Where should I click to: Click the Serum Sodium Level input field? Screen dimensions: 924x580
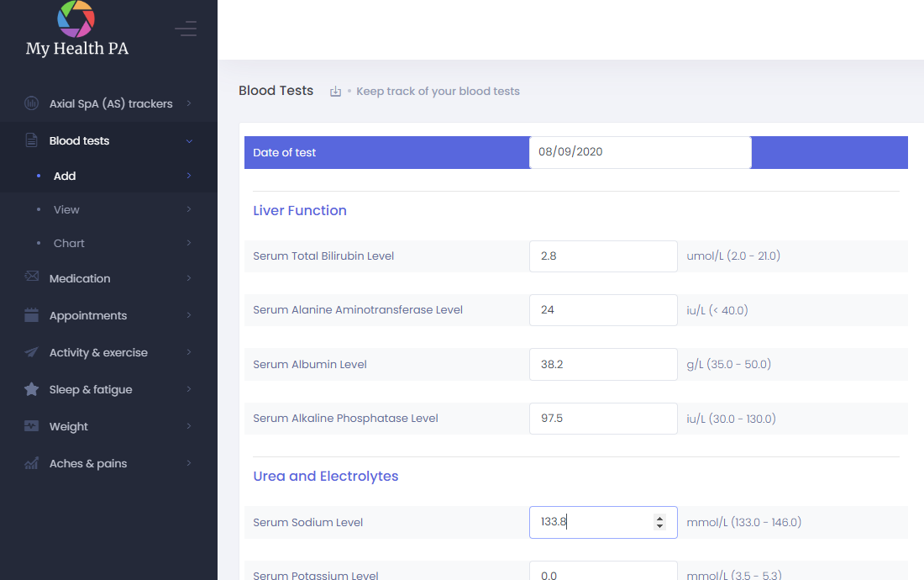[x=603, y=522]
